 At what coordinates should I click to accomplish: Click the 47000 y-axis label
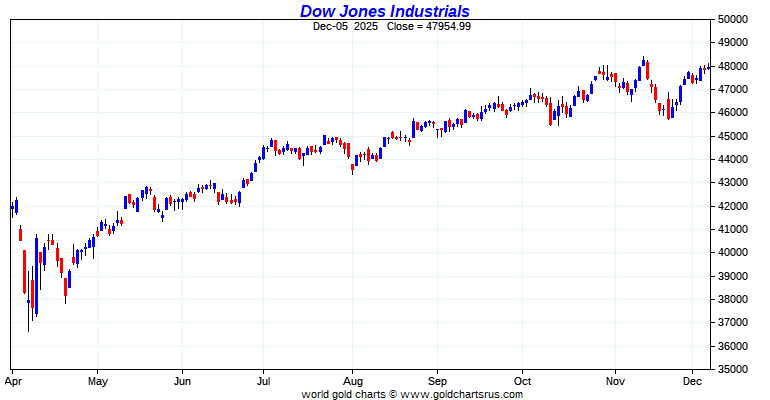point(733,89)
